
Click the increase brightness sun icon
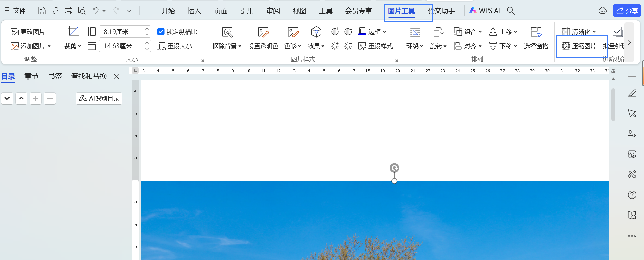[335, 46]
